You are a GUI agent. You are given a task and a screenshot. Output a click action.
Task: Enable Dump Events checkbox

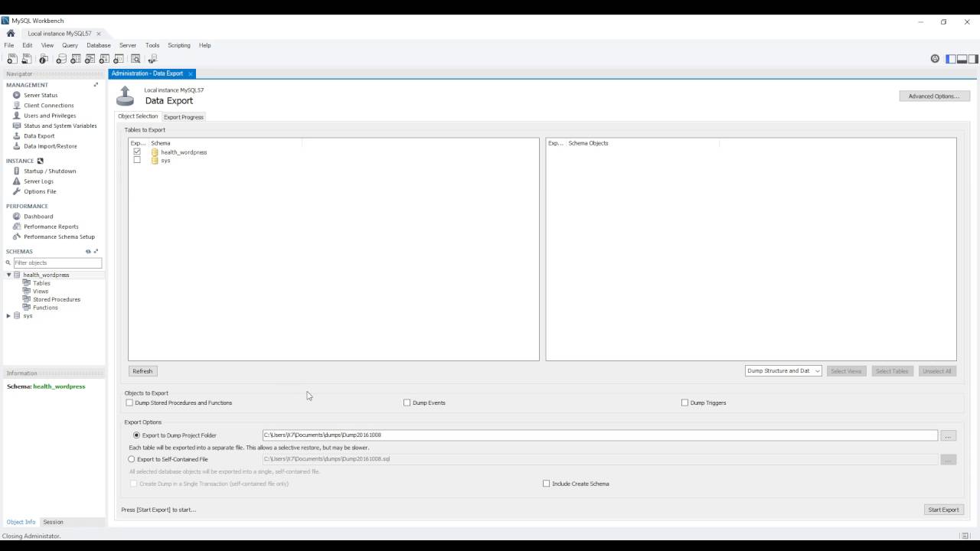pyautogui.click(x=407, y=403)
